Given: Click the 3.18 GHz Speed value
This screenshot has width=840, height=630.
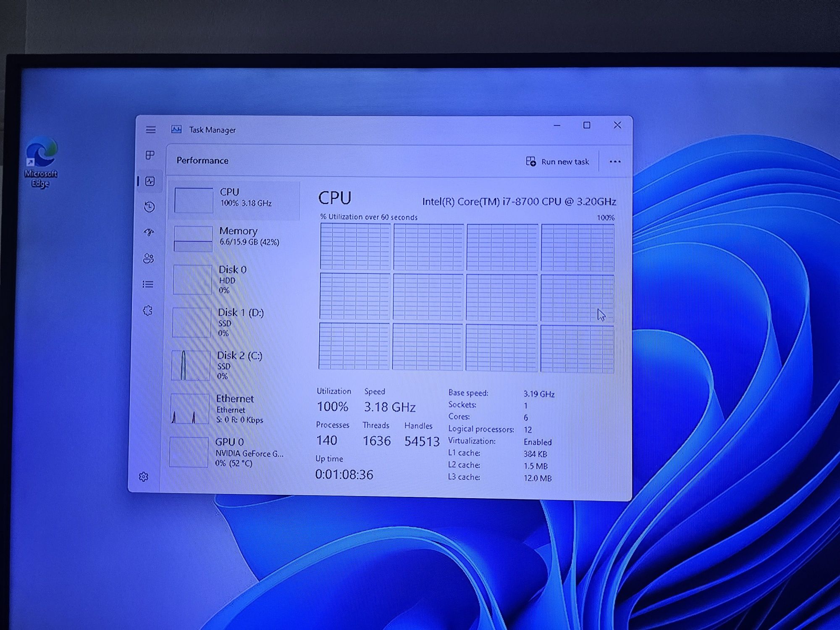Looking at the screenshot, I should click(x=389, y=407).
